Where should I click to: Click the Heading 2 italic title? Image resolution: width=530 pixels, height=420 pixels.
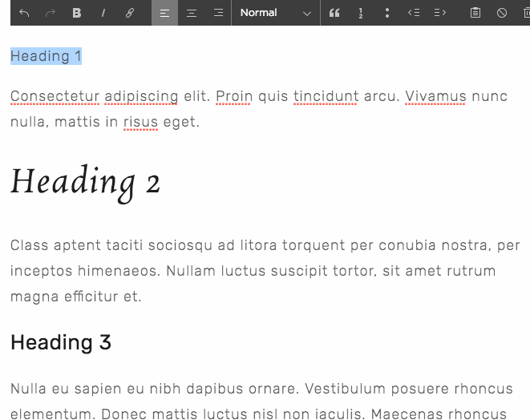coord(85,183)
